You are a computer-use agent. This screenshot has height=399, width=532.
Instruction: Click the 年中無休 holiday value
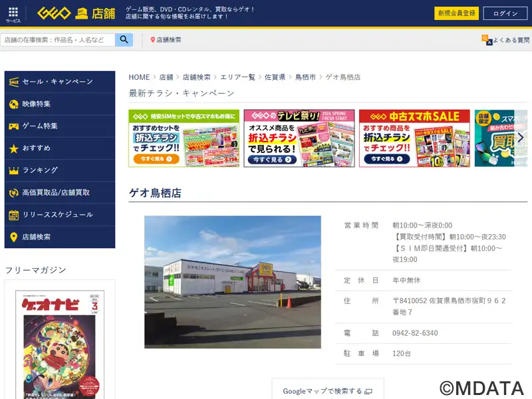point(406,280)
